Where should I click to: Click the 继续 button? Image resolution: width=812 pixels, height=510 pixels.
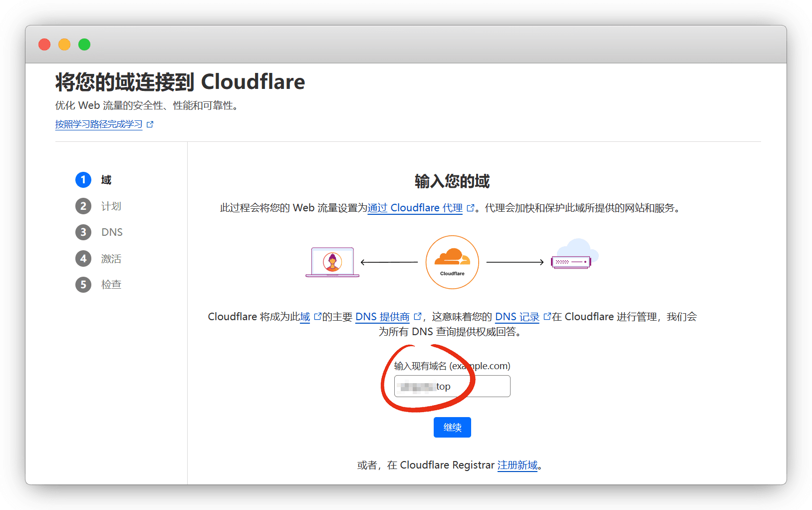452,428
